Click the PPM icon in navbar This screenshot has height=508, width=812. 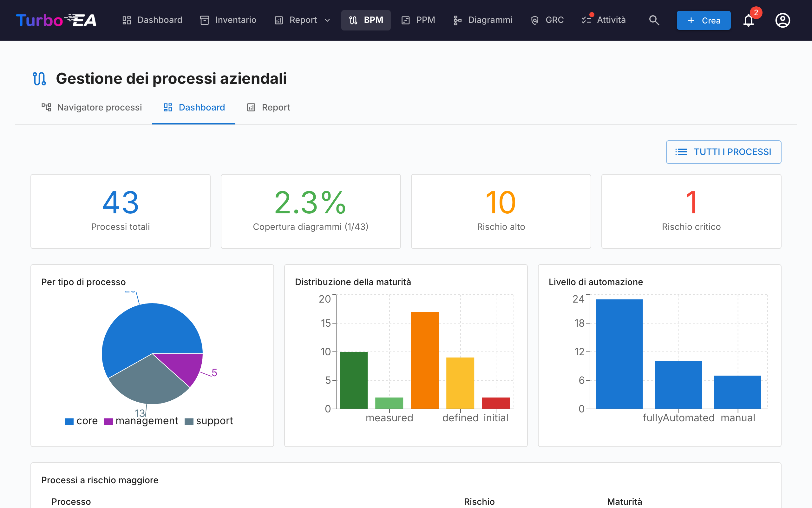click(x=405, y=20)
